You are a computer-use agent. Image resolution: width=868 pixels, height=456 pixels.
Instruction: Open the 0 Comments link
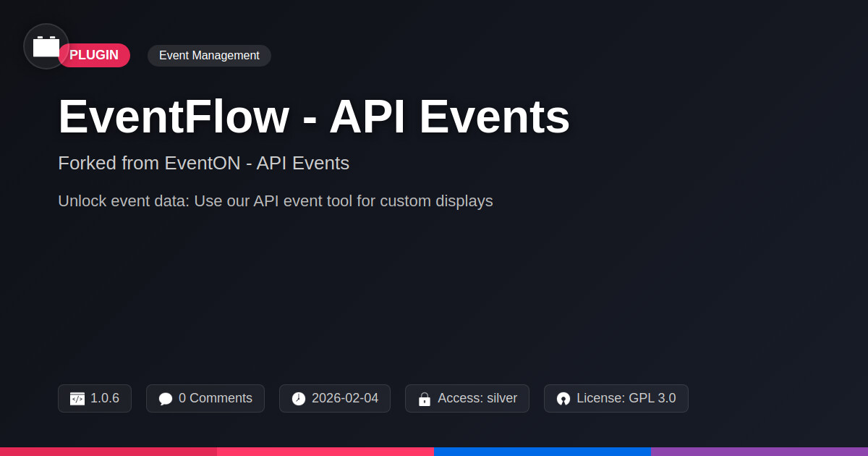point(215,398)
